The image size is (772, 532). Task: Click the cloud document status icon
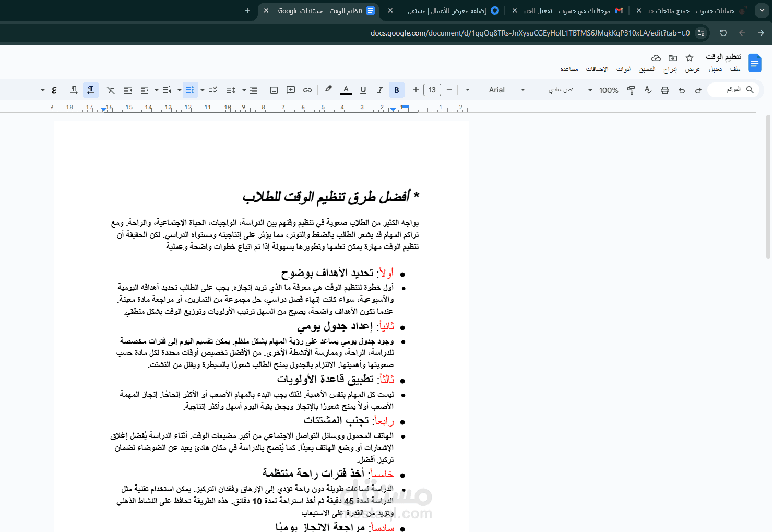(656, 58)
